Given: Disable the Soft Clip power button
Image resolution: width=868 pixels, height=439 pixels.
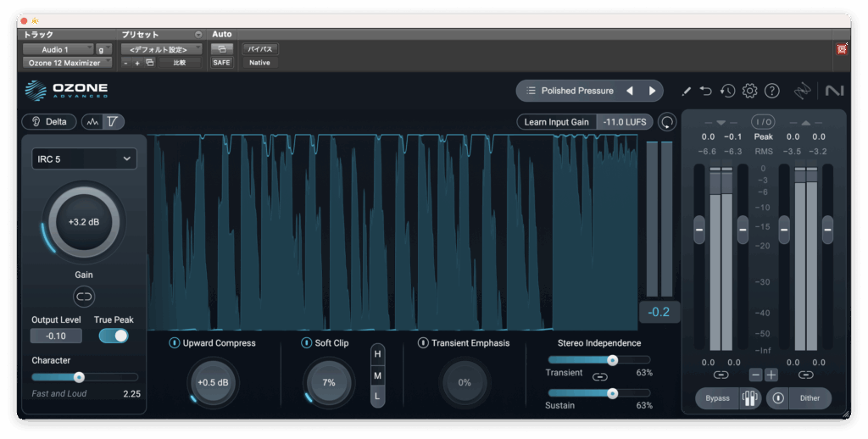Looking at the screenshot, I should point(307,343).
